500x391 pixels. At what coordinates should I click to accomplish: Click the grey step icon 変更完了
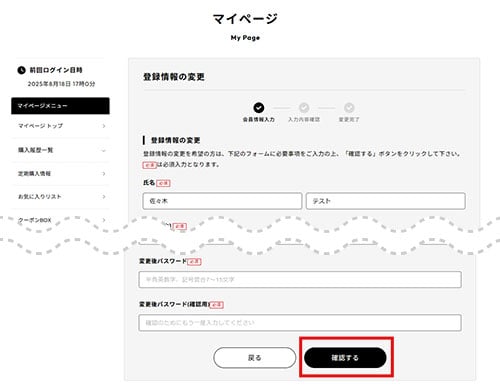pyautogui.click(x=349, y=108)
